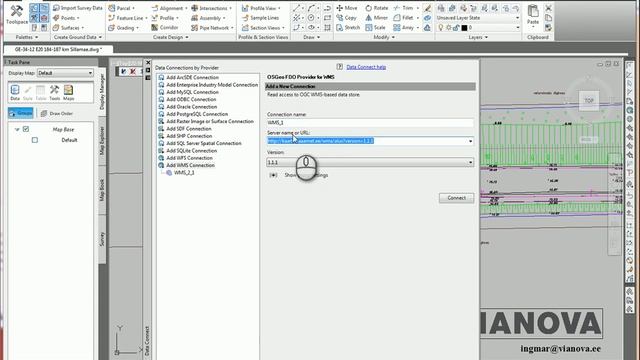Open the Intersections tool

tap(211, 8)
